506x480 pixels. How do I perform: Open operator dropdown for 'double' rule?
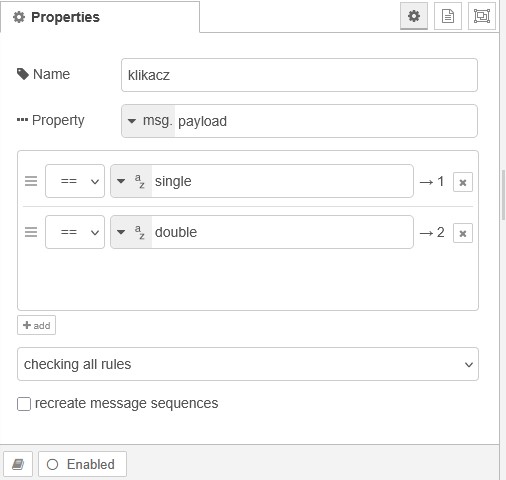pos(75,232)
